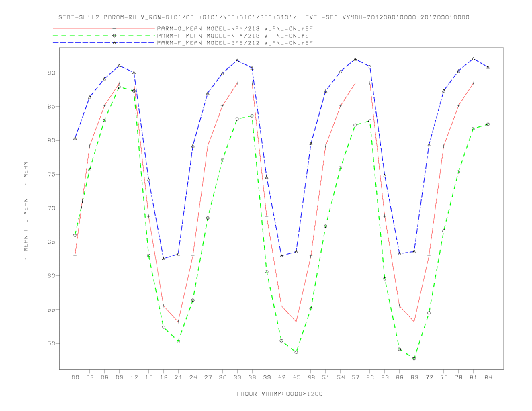
Task: Click the vertical y-axis title F_MEAN | O_MEAN | F_MEAN
Action: tap(26, 211)
